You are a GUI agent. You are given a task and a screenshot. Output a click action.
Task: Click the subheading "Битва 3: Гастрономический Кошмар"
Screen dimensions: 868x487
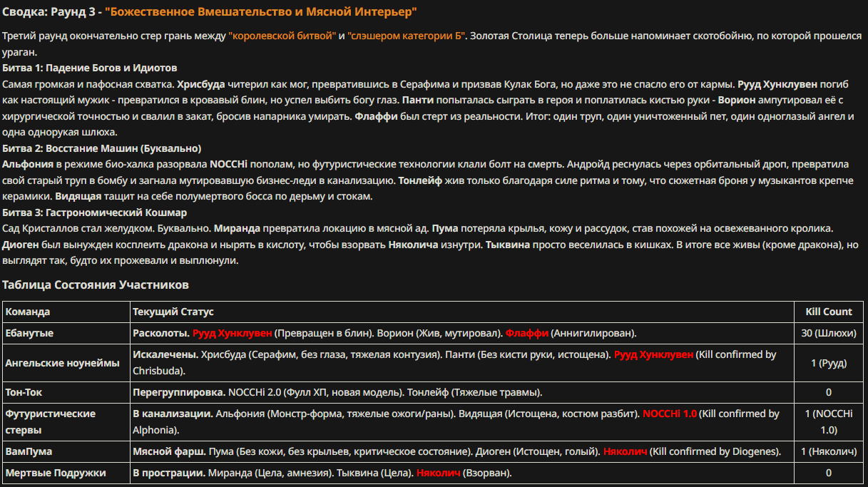[x=95, y=212]
